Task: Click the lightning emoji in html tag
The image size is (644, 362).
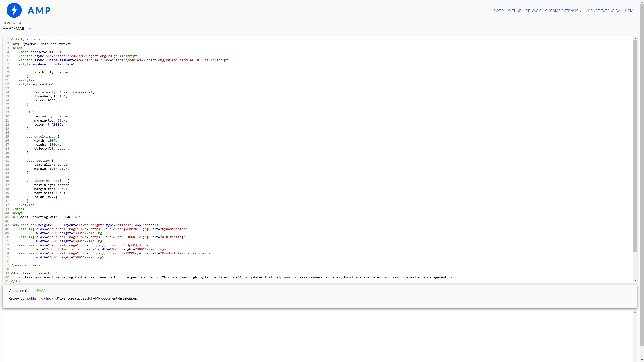Action: 25,44
